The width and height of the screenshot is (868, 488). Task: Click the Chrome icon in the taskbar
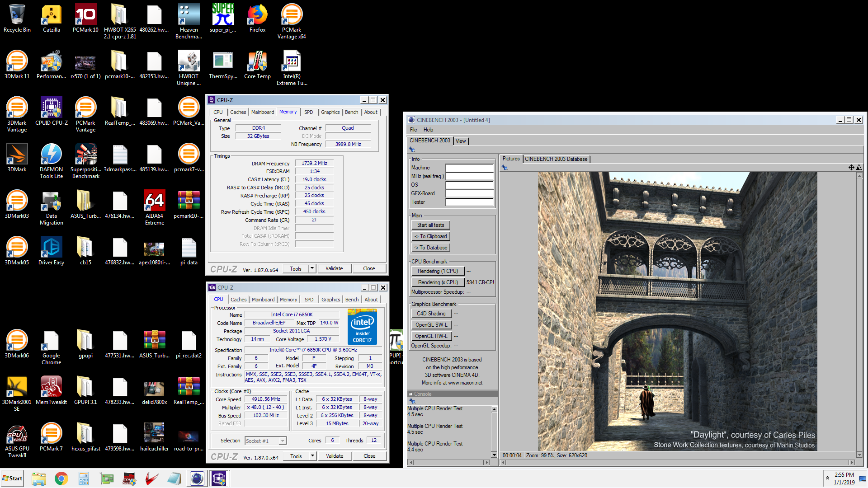[61, 479]
